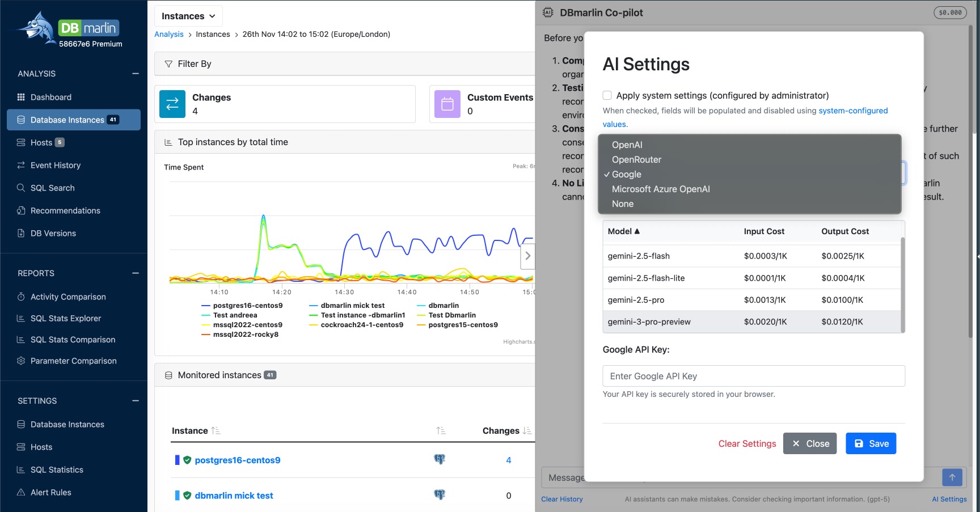Toggle mssql2022-rocky8 series in chart legend
The image size is (980, 512).
click(x=240, y=335)
